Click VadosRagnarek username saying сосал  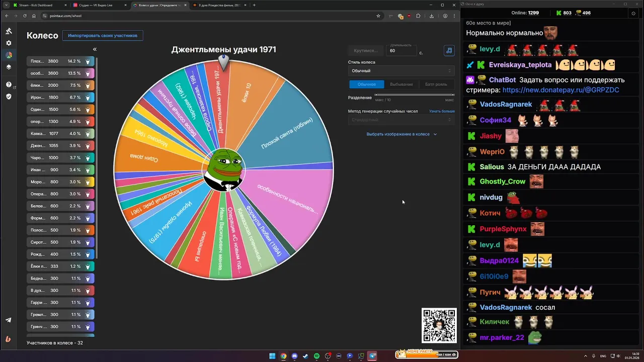[506, 307]
